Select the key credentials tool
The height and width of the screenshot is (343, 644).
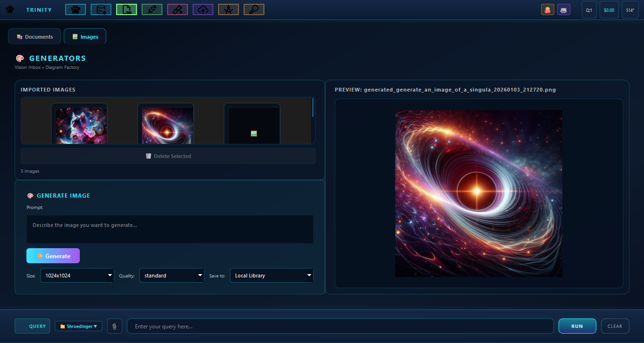point(254,9)
